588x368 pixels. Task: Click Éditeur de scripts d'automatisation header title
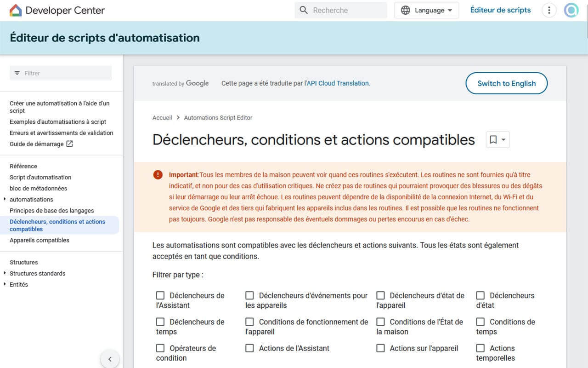105,38
